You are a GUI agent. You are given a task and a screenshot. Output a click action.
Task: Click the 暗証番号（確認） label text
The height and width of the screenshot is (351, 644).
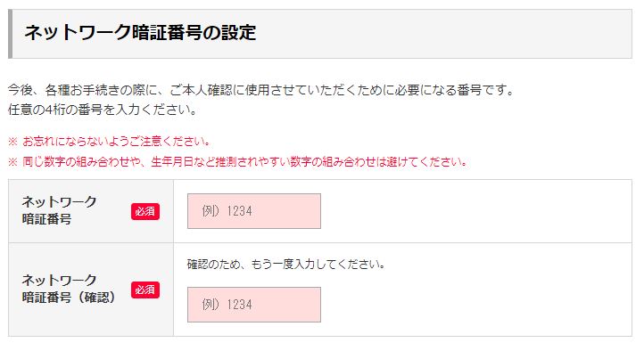pos(69,298)
